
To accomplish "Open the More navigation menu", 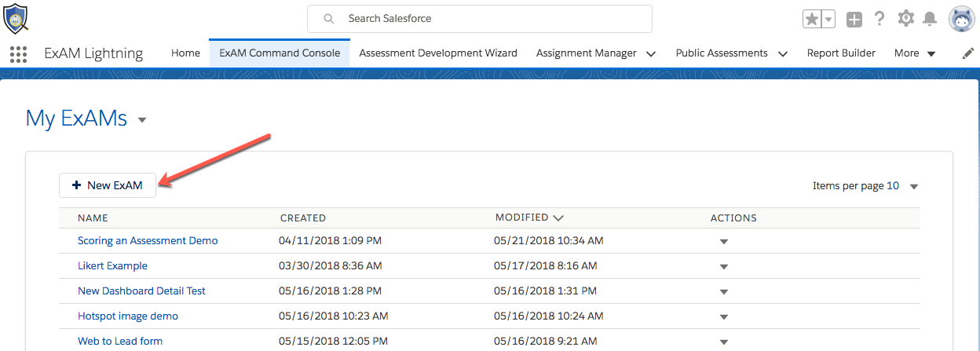I will pos(915,53).
